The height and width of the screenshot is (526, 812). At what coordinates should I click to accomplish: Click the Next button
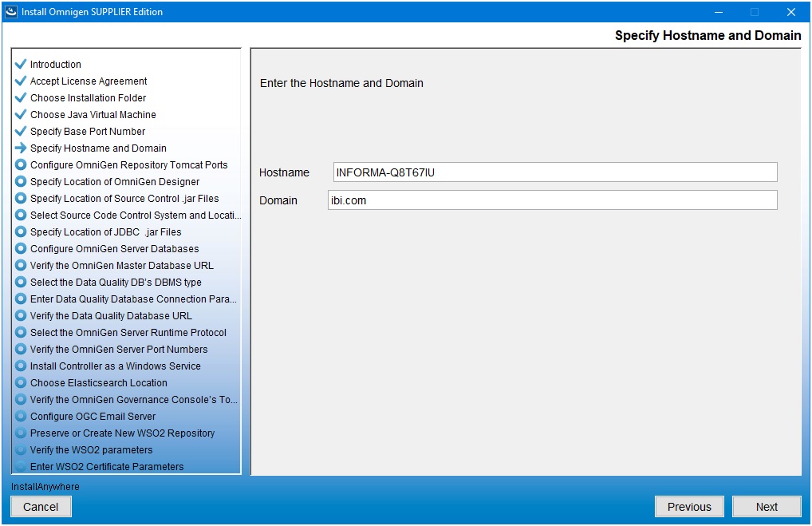pyautogui.click(x=767, y=506)
